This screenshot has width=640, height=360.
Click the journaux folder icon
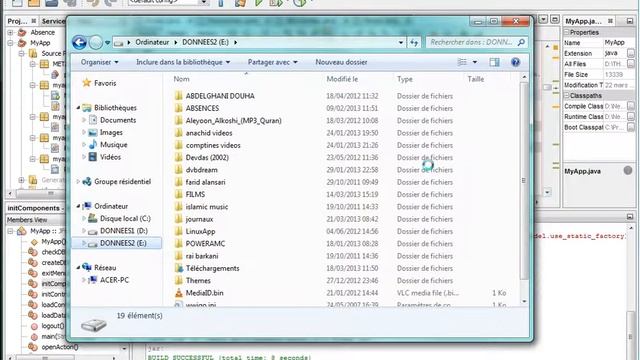178,219
